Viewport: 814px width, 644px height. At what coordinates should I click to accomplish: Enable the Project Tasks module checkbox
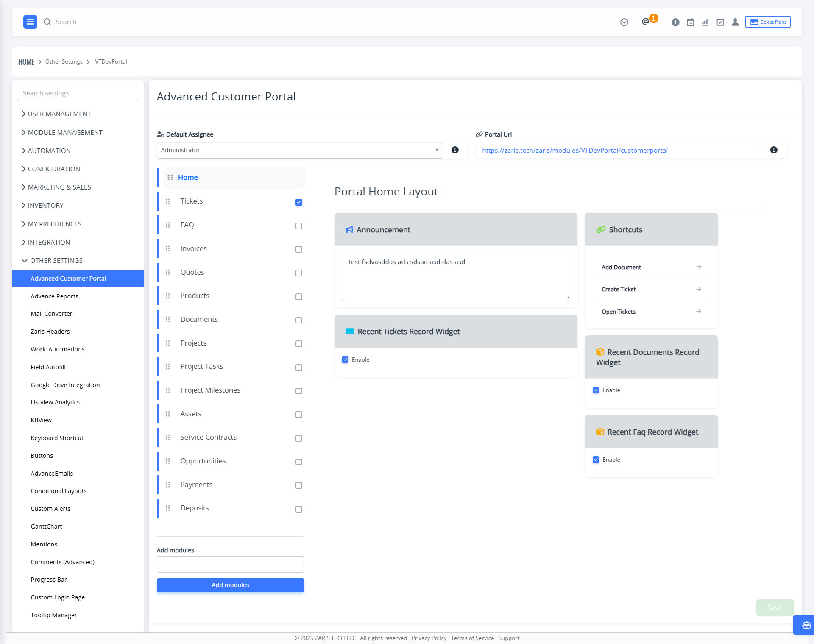point(299,368)
